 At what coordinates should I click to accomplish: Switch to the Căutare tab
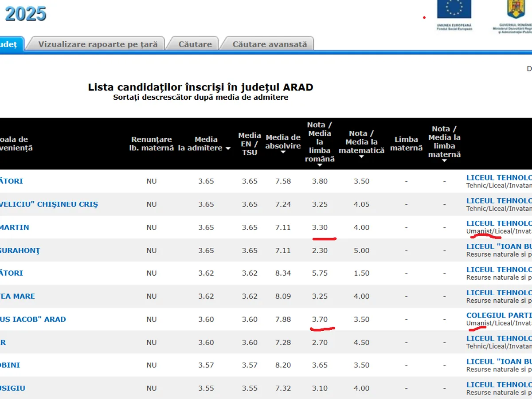[x=195, y=44]
